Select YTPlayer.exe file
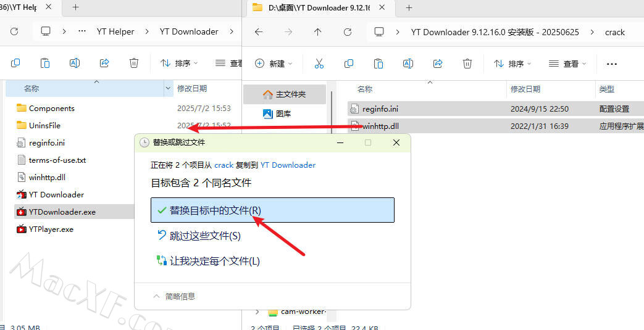This screenshot has width=644, height=330. pyautogui.click(x=51, y=229)
